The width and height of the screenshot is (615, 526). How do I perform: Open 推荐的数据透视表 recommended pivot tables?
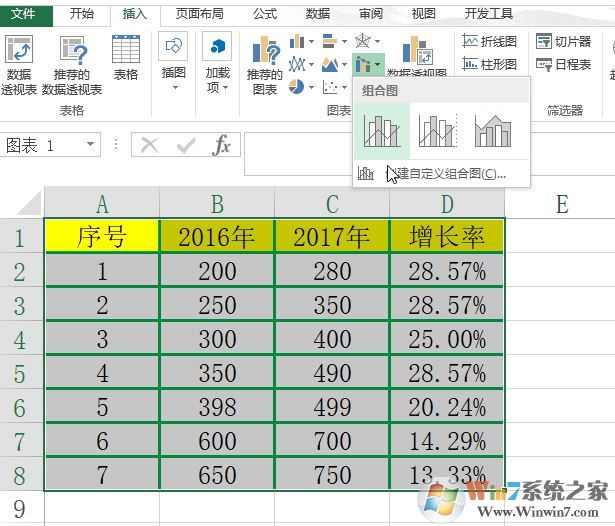coord(72,65)
